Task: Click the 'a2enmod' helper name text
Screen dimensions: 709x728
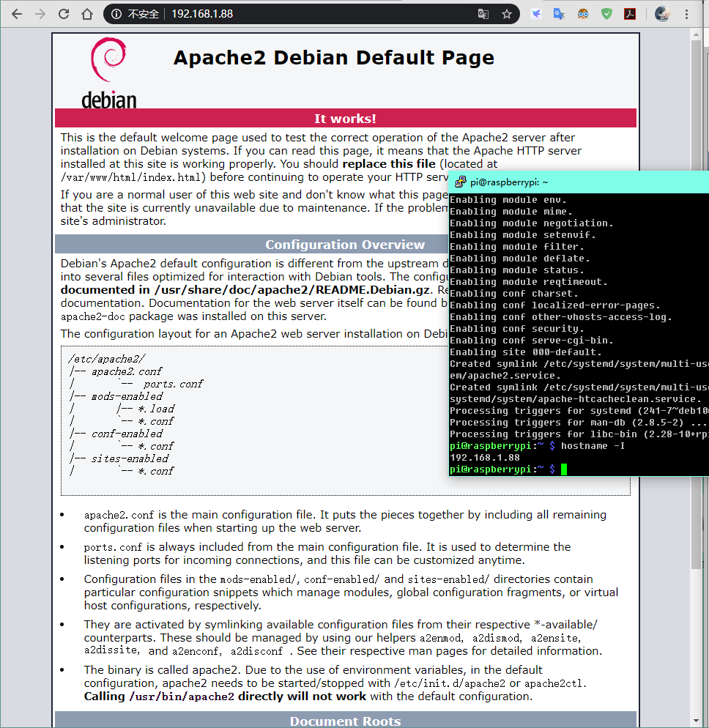Action: pos(440,639)
